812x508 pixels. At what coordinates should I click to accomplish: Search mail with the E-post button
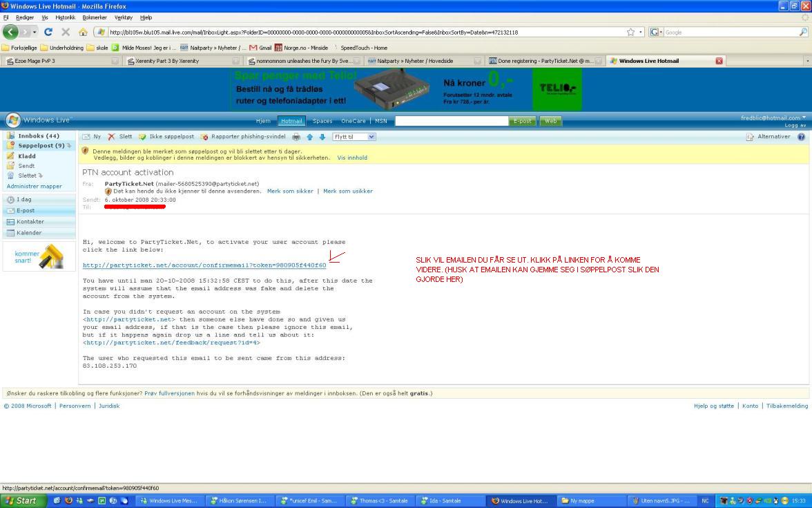click(522, 121)
